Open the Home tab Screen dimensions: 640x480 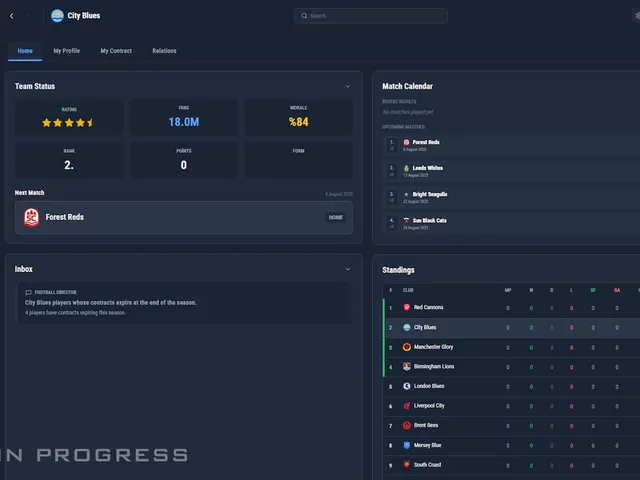25,51
